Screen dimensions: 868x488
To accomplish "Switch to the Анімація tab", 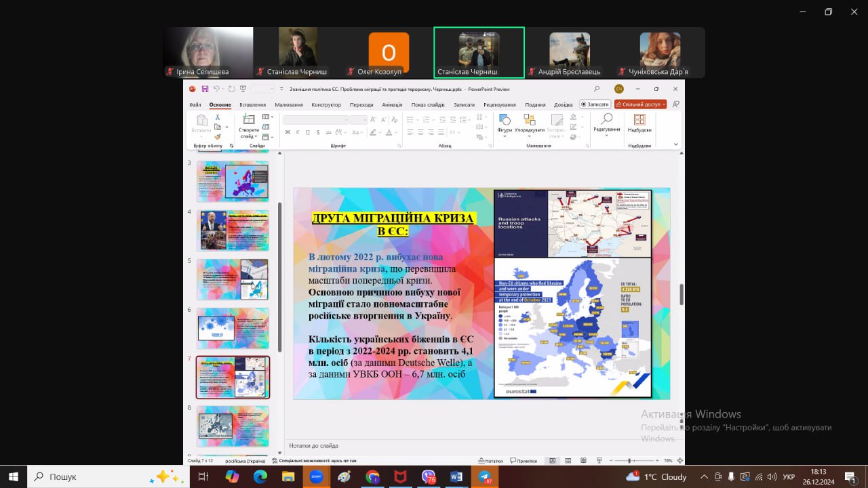I will tap(392, 105).
